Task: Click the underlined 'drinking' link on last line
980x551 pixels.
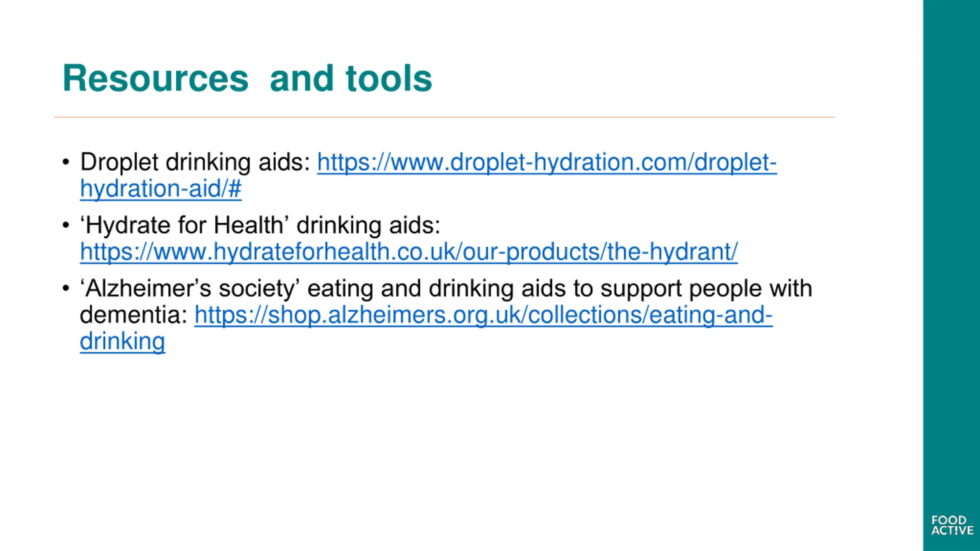Action: pyautogui.click(x=122, y=341)
